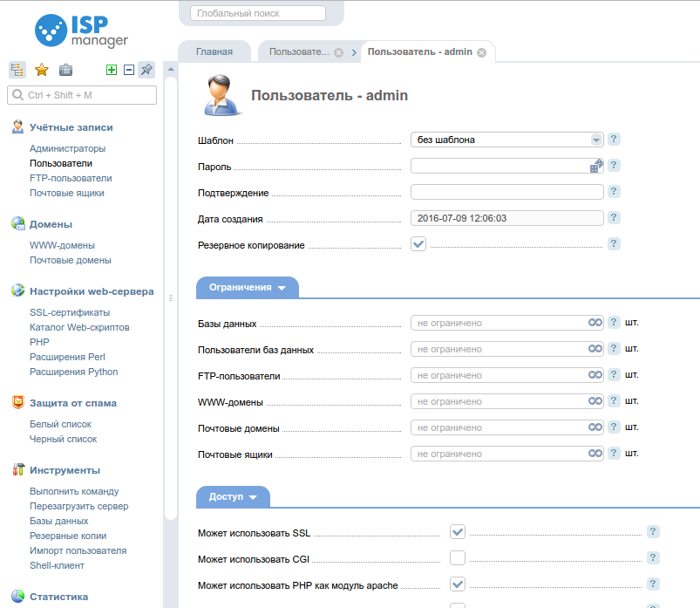The image size is (700, 608).
Task: Focus the Ctrl + Shift + M menu search field
Action: click(x=82, y=95)
